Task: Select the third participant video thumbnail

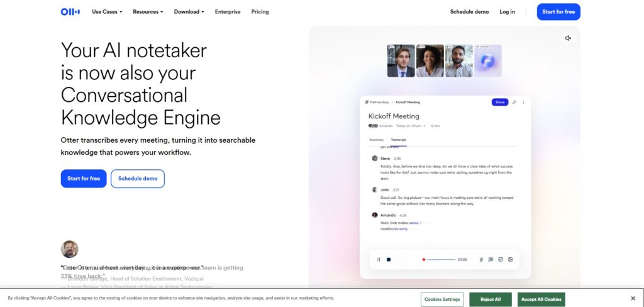Action: (x=459, y=61)
